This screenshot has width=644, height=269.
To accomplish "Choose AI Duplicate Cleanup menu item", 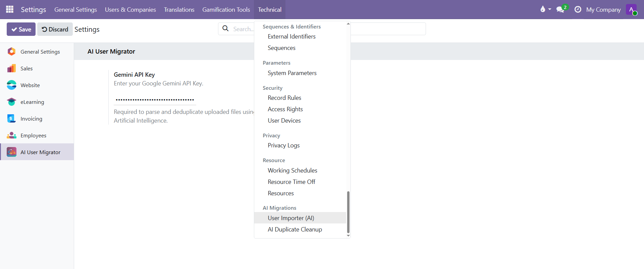I will pos(294,229).
